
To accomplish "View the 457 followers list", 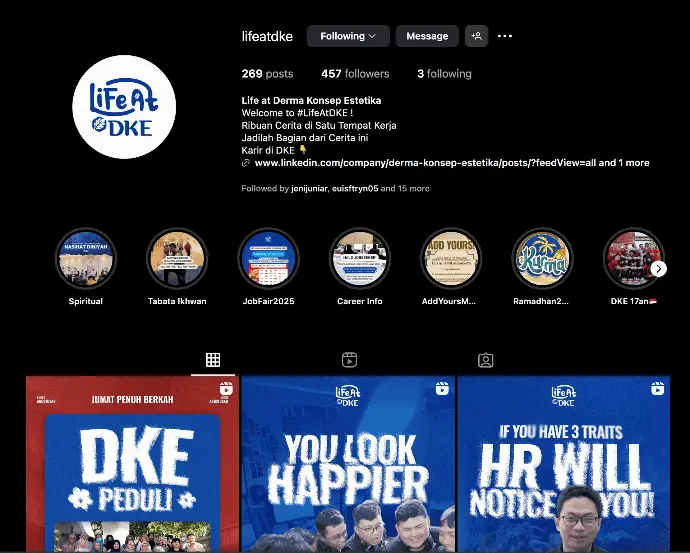I will pos(355,74).
